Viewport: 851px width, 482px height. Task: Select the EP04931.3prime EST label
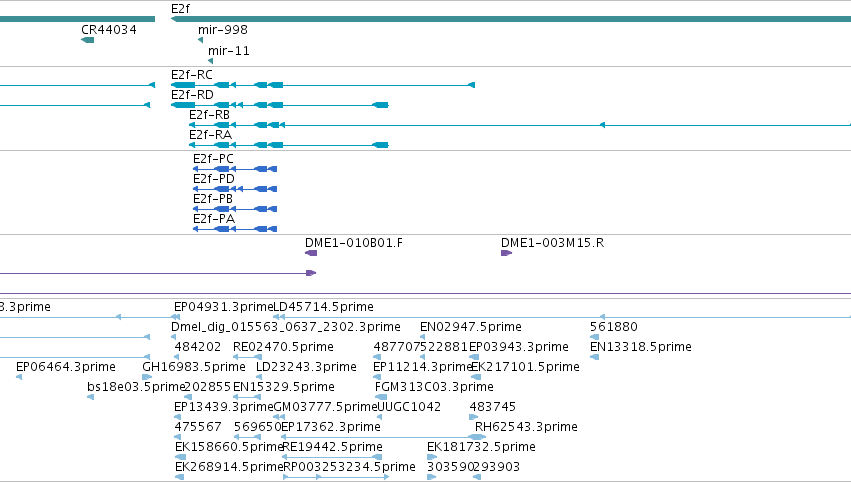[223, 307]
